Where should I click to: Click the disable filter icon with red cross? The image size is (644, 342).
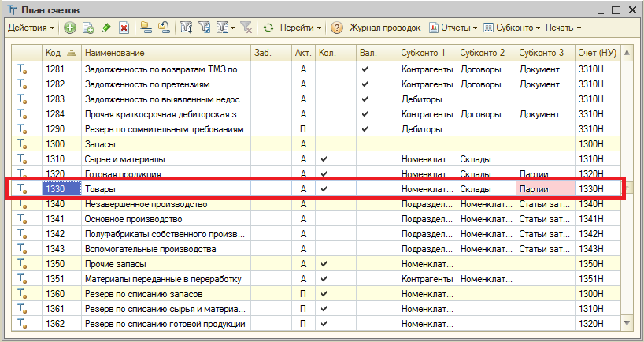pyautogui.click(x=246, y=28)
